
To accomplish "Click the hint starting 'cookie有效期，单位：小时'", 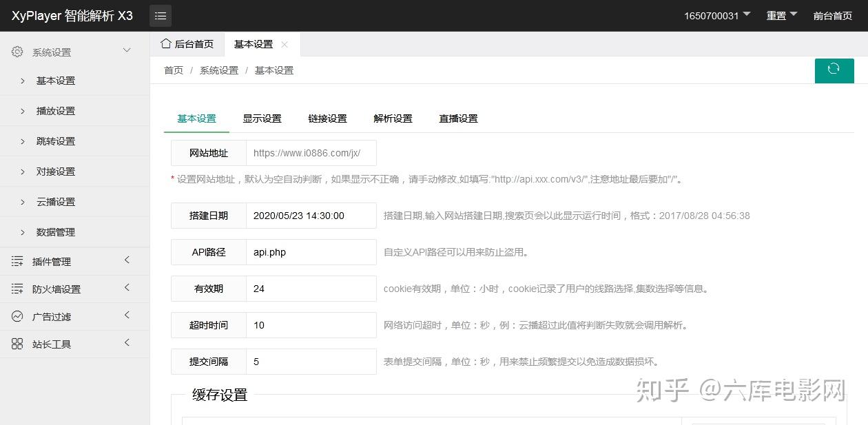I will (x=546, y=289).
